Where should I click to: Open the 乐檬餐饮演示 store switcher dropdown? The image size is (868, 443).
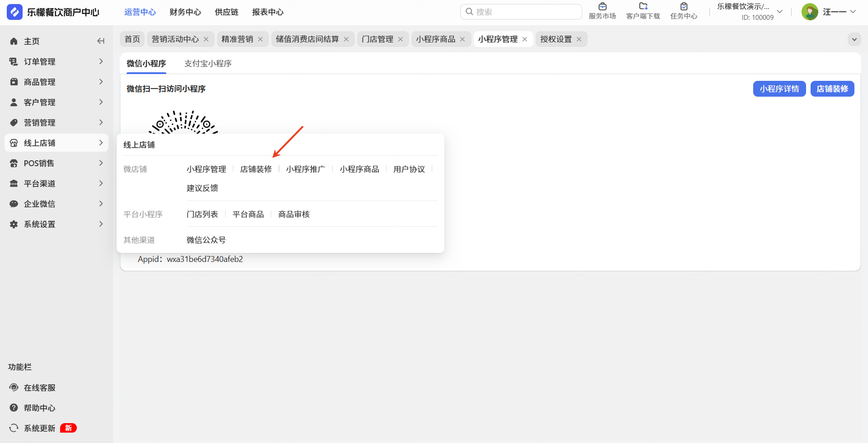pyautogui.click(x=779, y=12)
